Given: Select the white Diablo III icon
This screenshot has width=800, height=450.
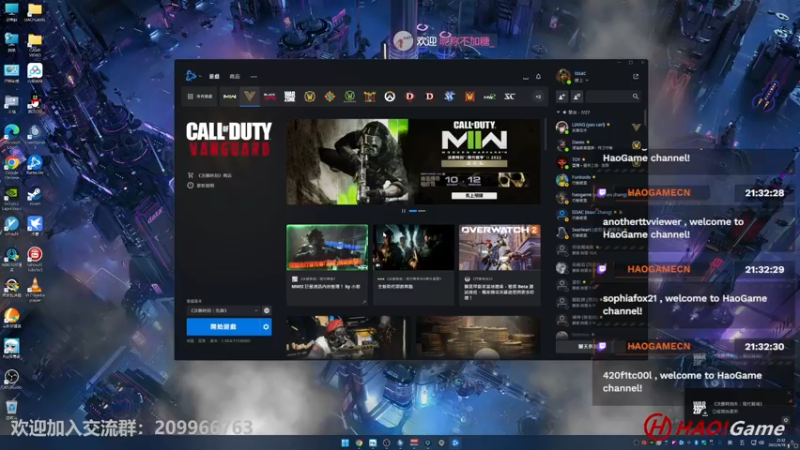Looking at the screenshot, I should pyautogui.click(x=430, y=96).
